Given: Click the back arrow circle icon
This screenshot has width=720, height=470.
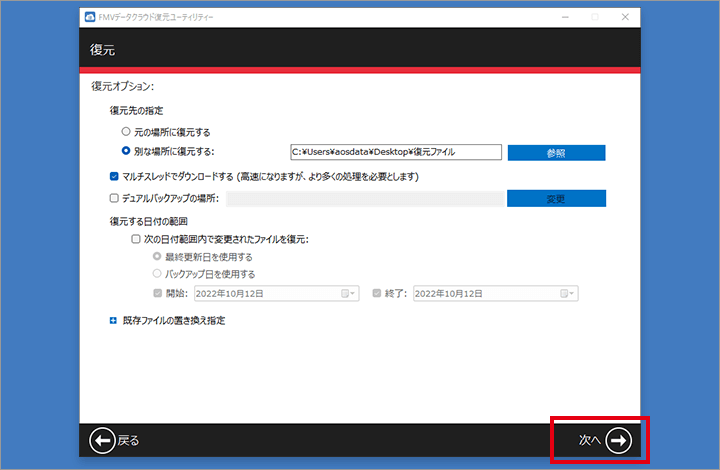Looking at the screenshot, I should point(102,440).
